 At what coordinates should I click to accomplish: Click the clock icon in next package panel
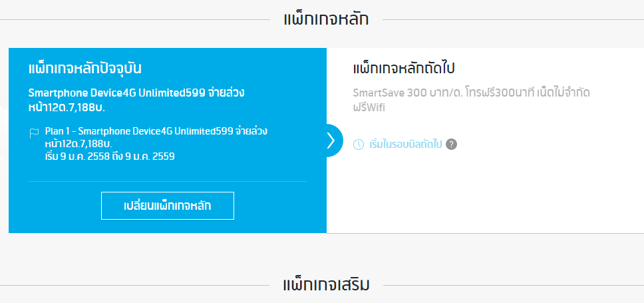(359, 144)
